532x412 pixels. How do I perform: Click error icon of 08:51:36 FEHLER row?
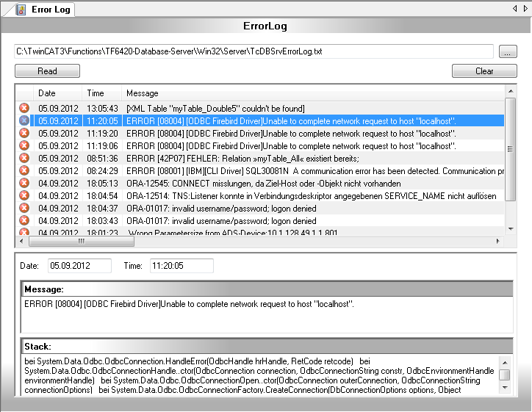(24, 159)
